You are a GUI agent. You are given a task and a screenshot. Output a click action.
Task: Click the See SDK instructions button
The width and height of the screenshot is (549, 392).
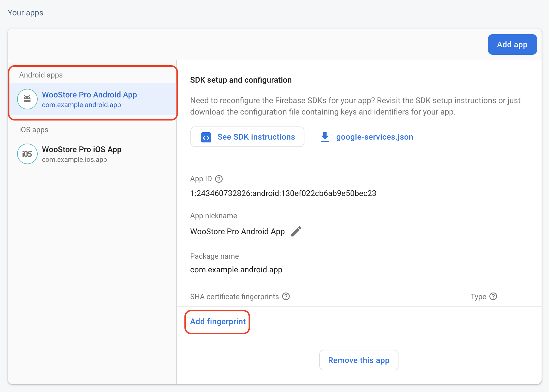[x=247, y=137]
